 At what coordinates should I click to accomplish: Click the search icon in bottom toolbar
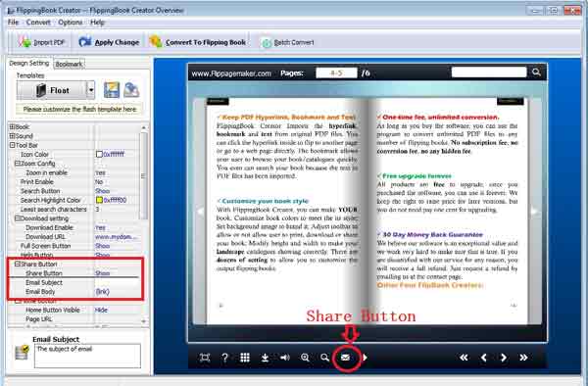click(325, 358)
